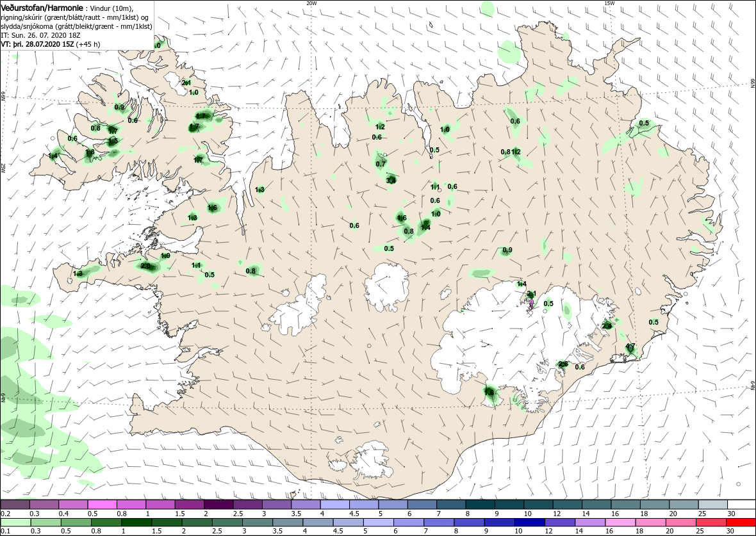Viewport: 756px width, 536px height.
Task: Select the mauve 0.2 swatch in top legend row
Action: tap(15, 505)
